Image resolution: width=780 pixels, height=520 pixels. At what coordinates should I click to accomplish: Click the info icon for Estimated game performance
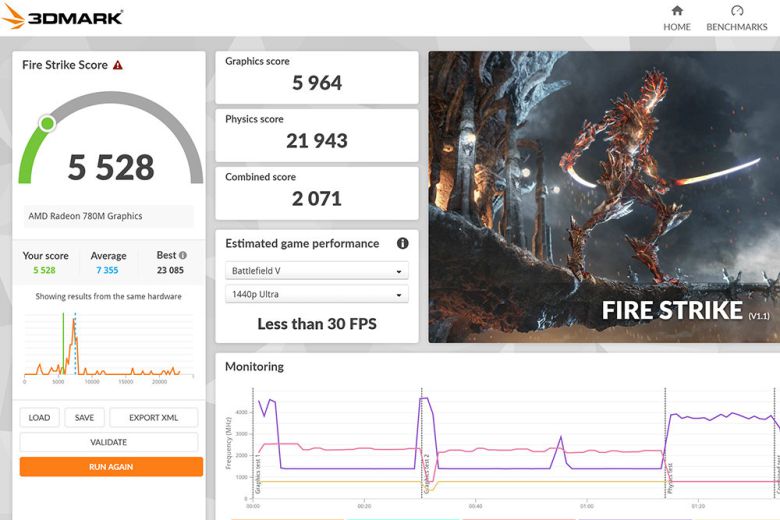coord(402,243)
